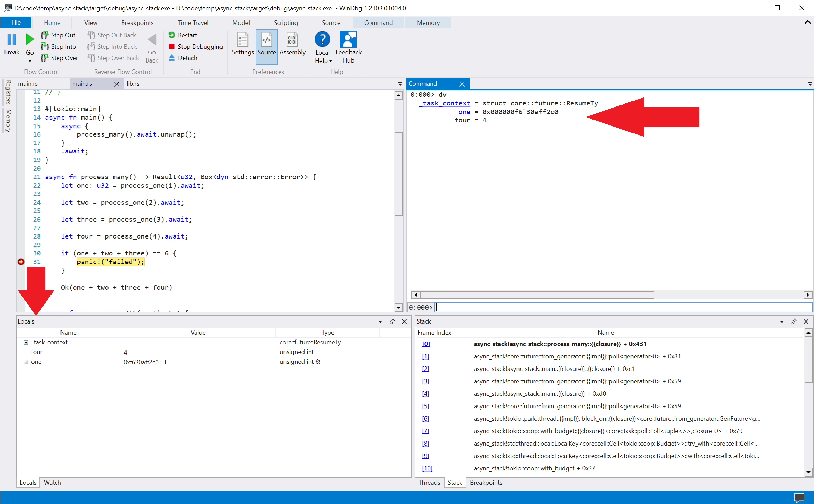Open the Registers side panel
814x504 pixels.
pos(8,92)
